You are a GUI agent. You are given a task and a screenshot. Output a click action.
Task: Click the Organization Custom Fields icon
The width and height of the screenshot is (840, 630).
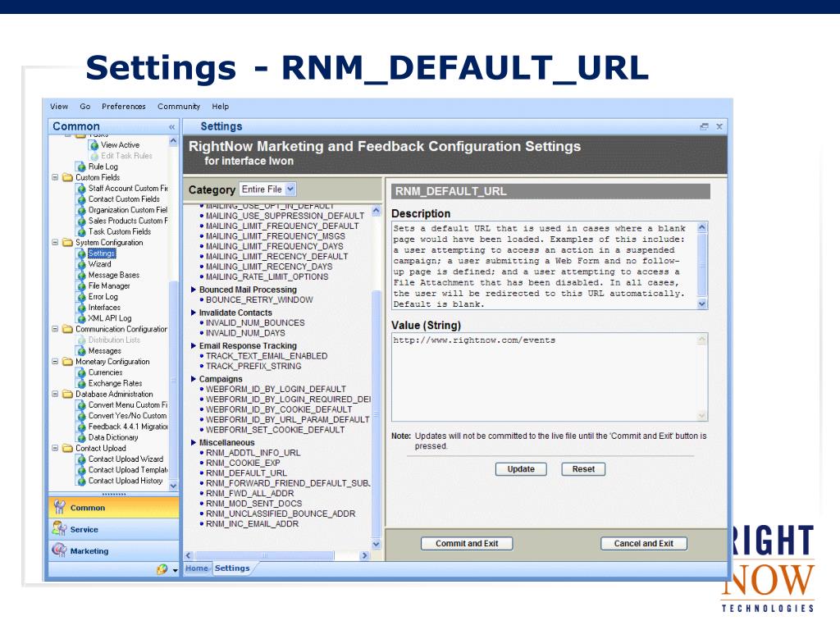81,211
